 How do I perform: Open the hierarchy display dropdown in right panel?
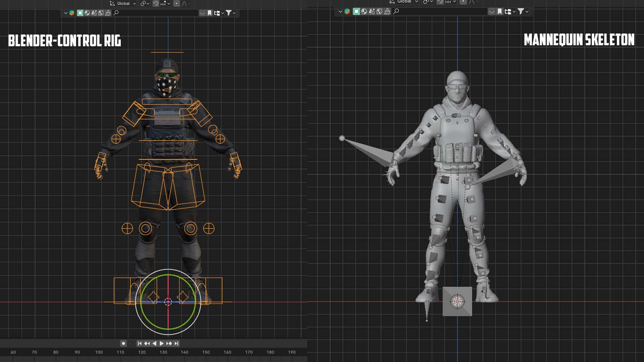coord(510,11)
